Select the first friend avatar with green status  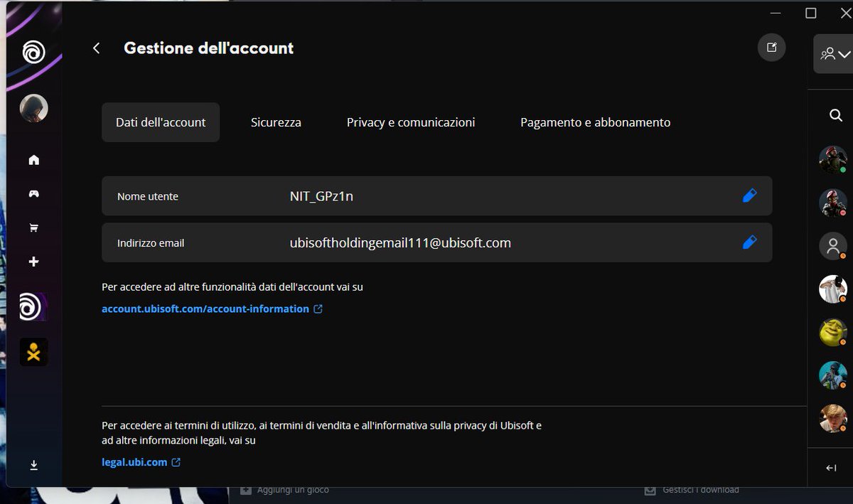(833, 160)
